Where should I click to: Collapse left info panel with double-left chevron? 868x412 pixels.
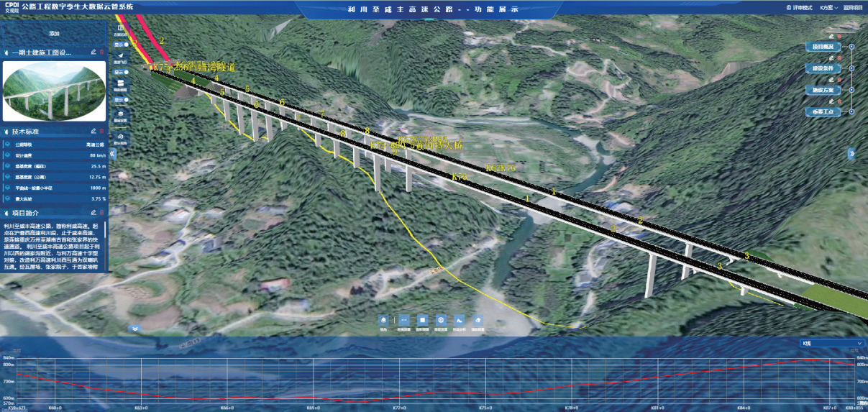coord(112,153)
